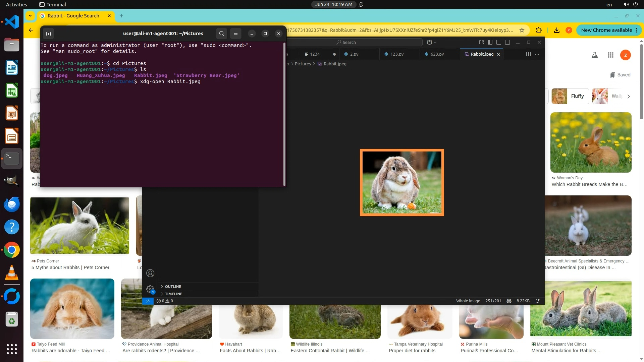The height and width of the screenshot is (362, 644).
Task: Click the Copilot icon in the VS Code title bar
Action: [x=430, y=42]
